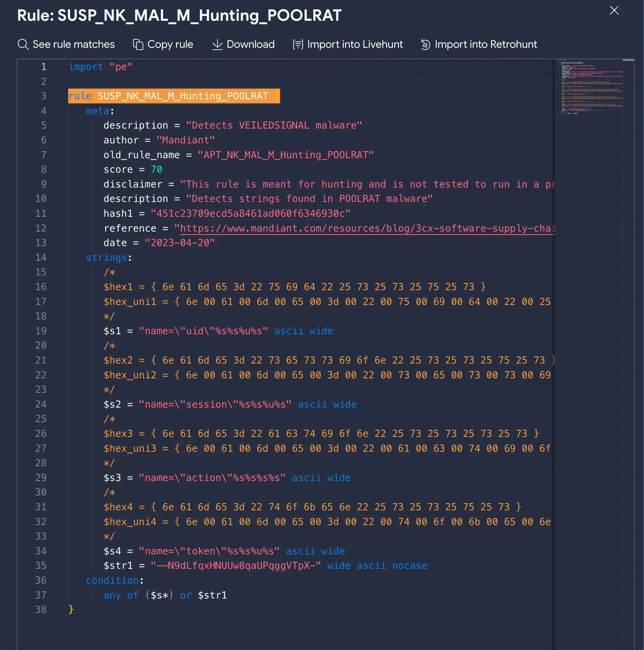Click the $hex4 commented definition
Viewport: 644px width, 650px height.
pos(312,507)
